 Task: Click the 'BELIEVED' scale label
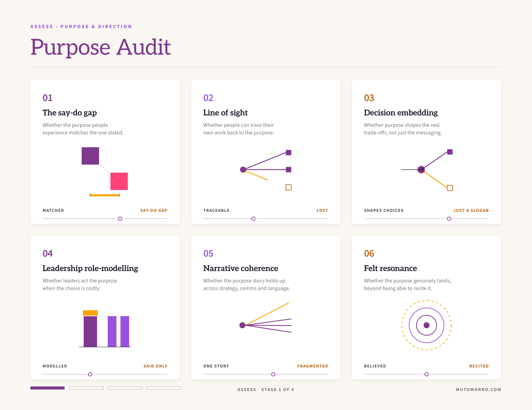tap(375, 366)
